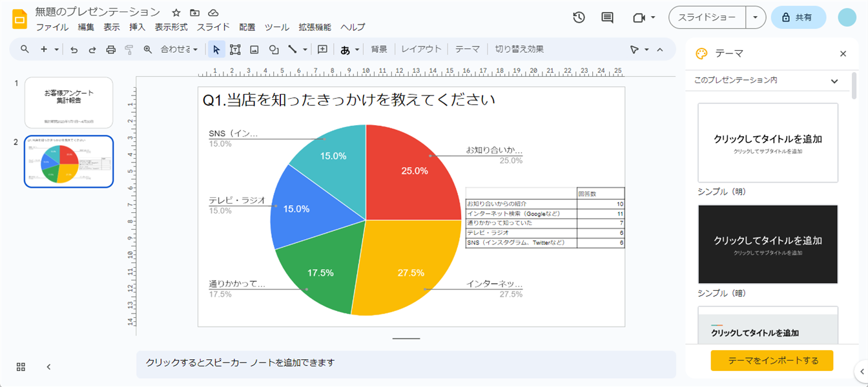The height and width of the screenshot is (387, 868).
Task: Click the 共有 share button
Action: pos(798,17)
